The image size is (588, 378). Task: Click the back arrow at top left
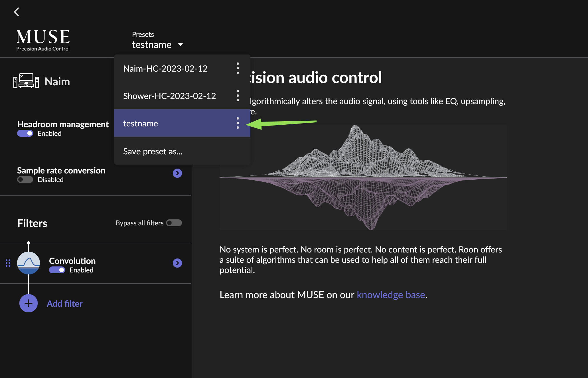(x=17, y=12)
